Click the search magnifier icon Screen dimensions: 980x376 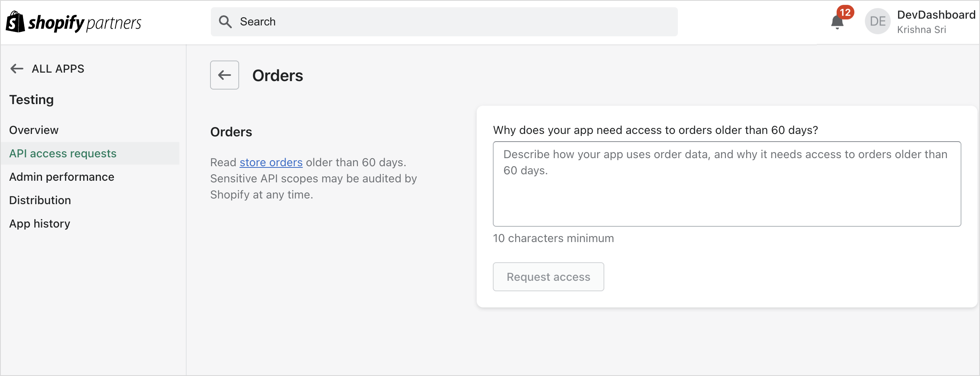point(225,22)
